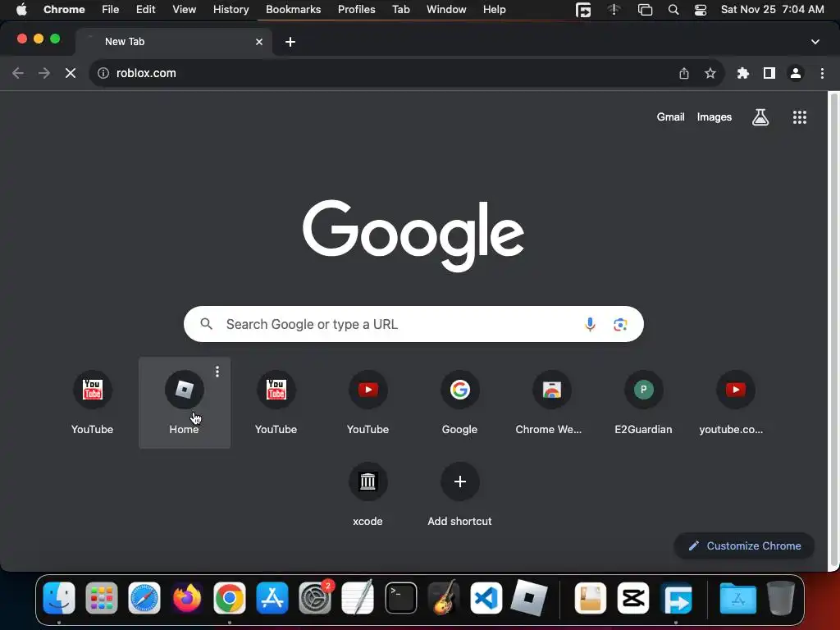Open the Window menu

(446, 9)
